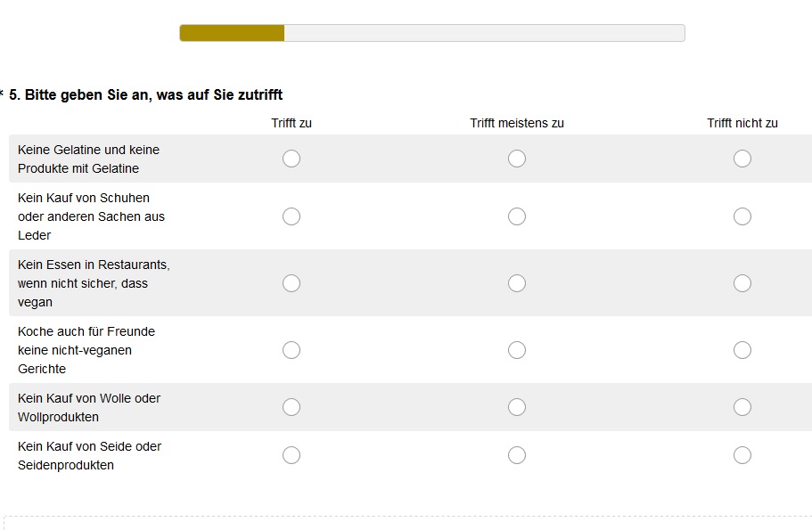Click the survey progress bar
812x530 pixels.
tap(432, 33)
